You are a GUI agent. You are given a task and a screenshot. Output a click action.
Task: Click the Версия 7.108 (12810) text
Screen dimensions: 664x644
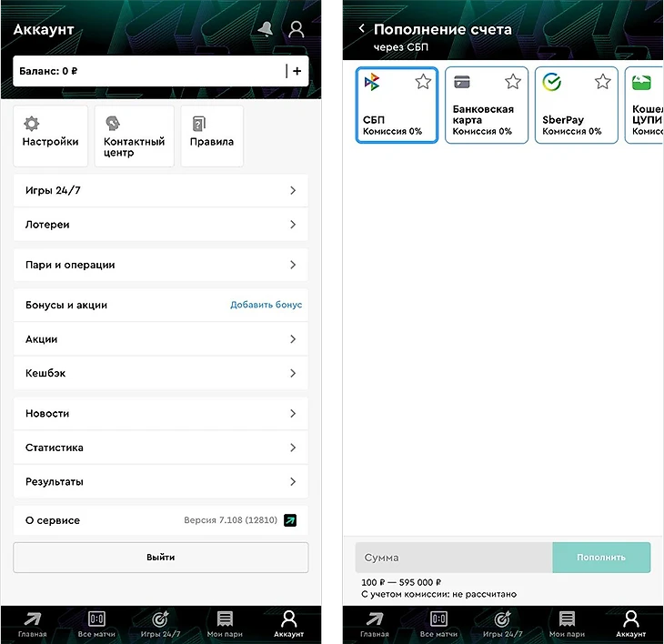pos(230,520)
